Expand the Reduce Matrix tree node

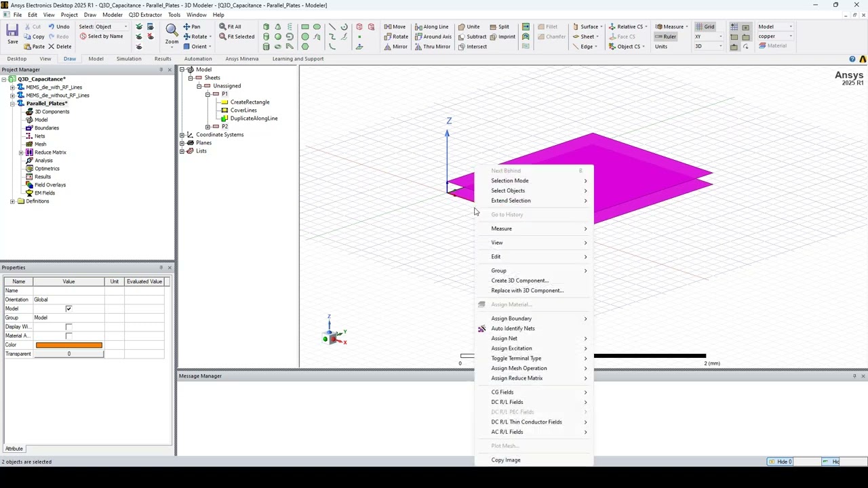[x=20, y=152]
